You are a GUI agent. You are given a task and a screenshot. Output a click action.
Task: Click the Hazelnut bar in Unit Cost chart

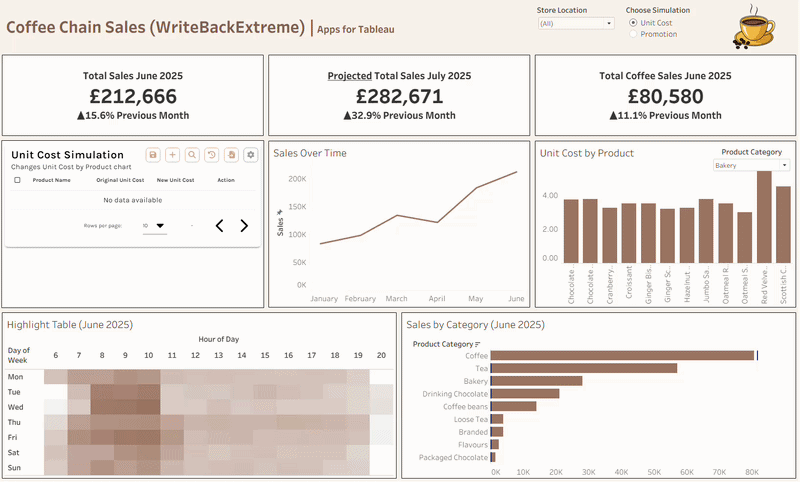pos(687,236)
